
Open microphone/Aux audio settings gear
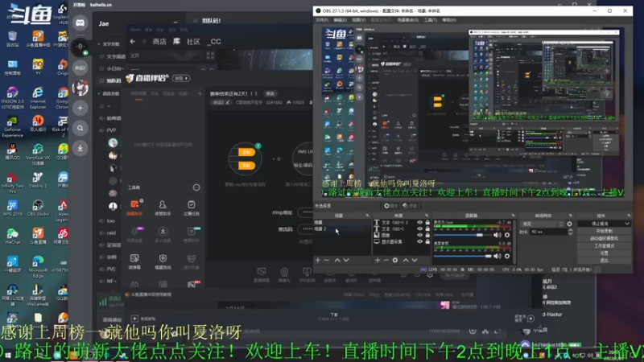(507, 235)
